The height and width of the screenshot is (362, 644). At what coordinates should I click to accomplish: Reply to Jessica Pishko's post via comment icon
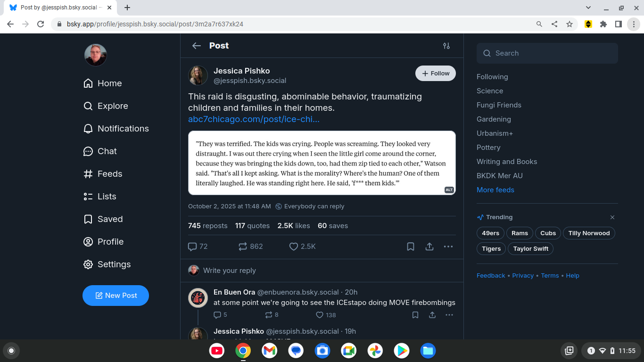tap(192, 247)
